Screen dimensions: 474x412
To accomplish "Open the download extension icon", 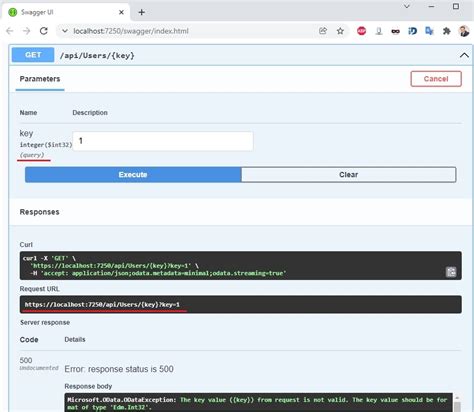I will (379, 31).
